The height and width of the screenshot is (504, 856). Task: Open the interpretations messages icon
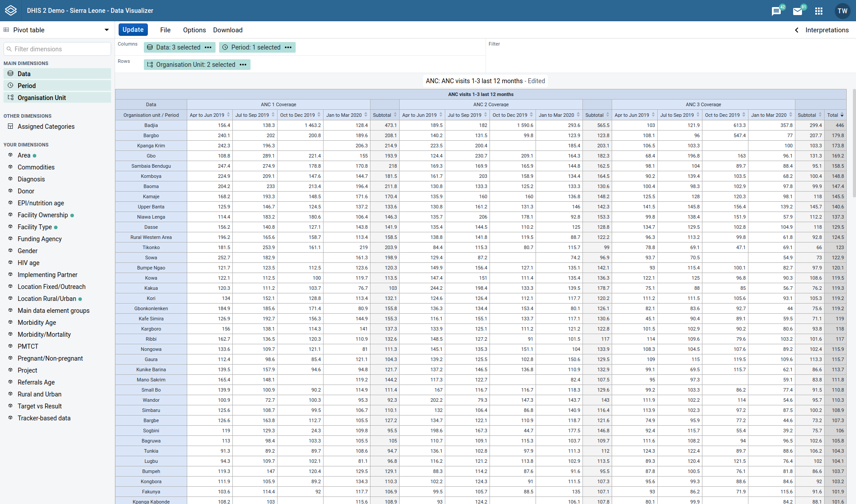coord(776,11)
